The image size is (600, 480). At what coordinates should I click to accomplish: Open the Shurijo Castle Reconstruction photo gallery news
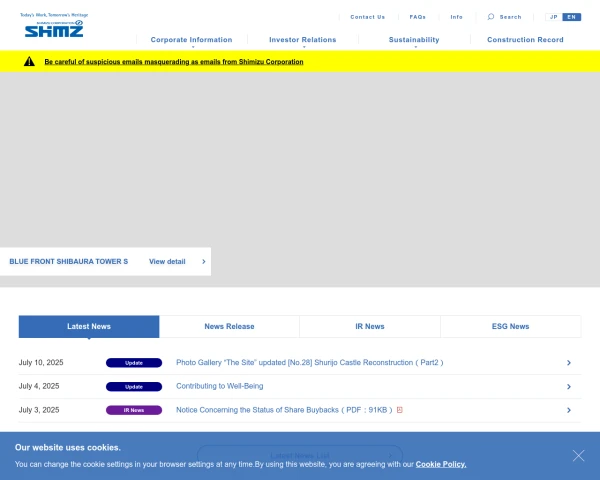pyautogui.click(x=310, y=362)
